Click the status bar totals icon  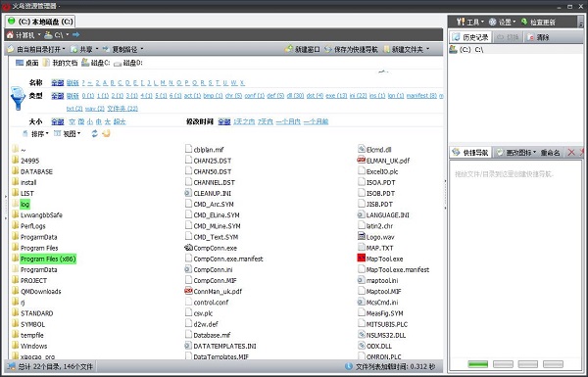(x=12, y=366)
